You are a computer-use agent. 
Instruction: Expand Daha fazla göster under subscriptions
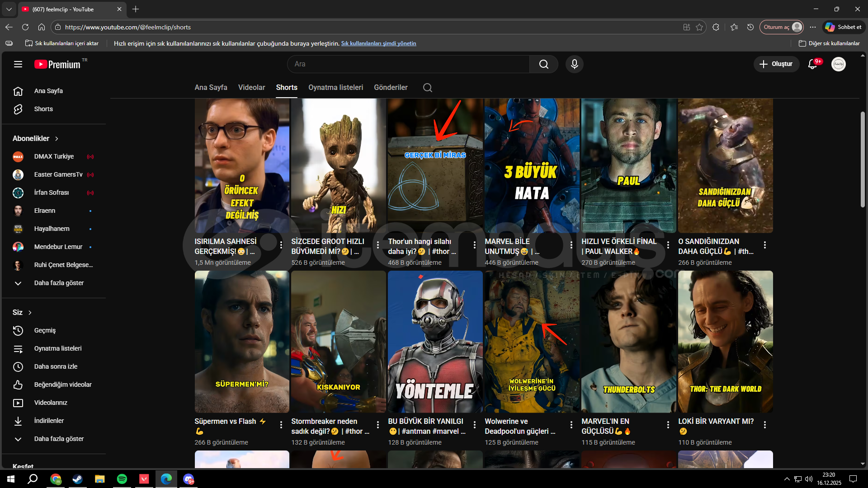point(59,283)
